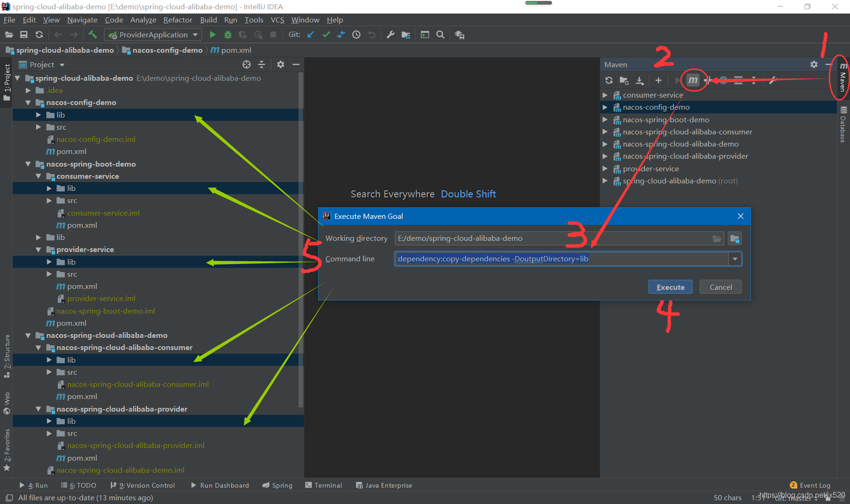
Task: Collapse the nacos-config-demo folder in Project tree
Action: 28,102
